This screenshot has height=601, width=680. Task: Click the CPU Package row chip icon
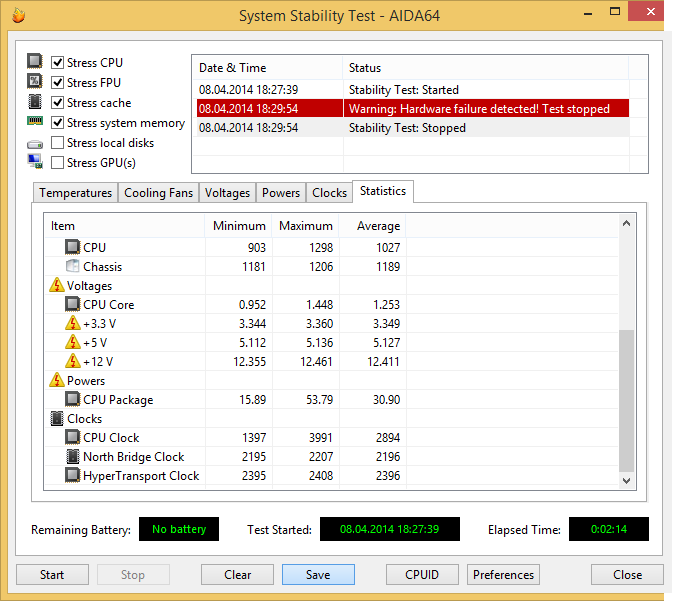point(72,399)
